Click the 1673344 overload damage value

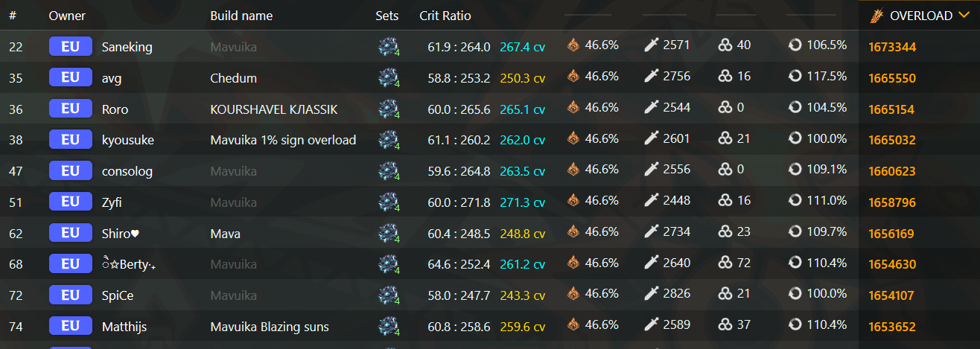pos(892,47)
